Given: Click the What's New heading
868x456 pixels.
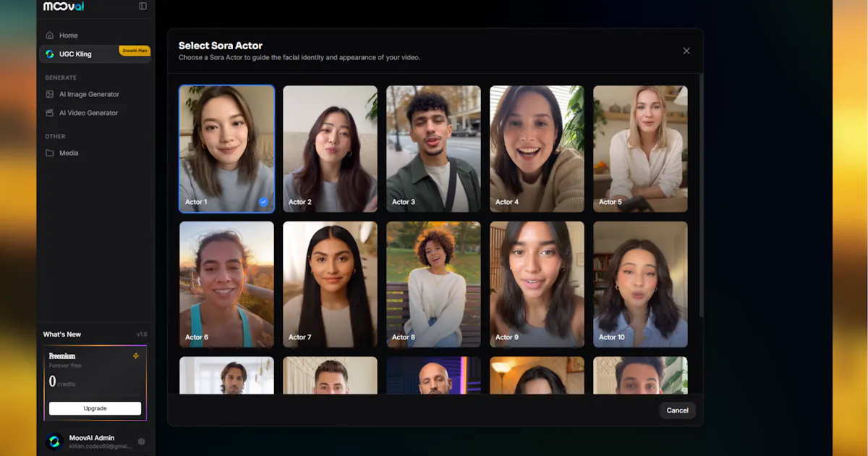Looking at the screenshot, I should tap(62, 334).
